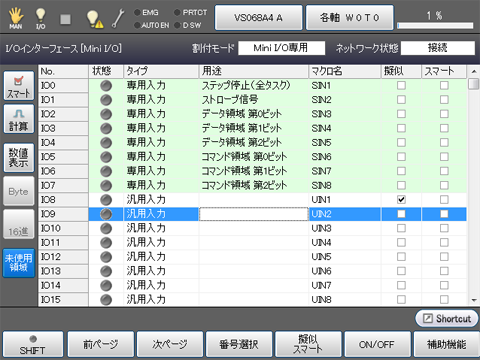The image size is (480, 360).
Task: Check the 擬似 checkbox for IO3
Action: (401, 128)
